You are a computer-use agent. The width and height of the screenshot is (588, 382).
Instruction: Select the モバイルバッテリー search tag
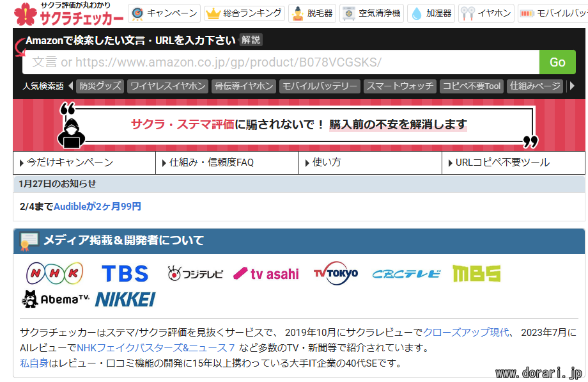(x=320, y=86)
